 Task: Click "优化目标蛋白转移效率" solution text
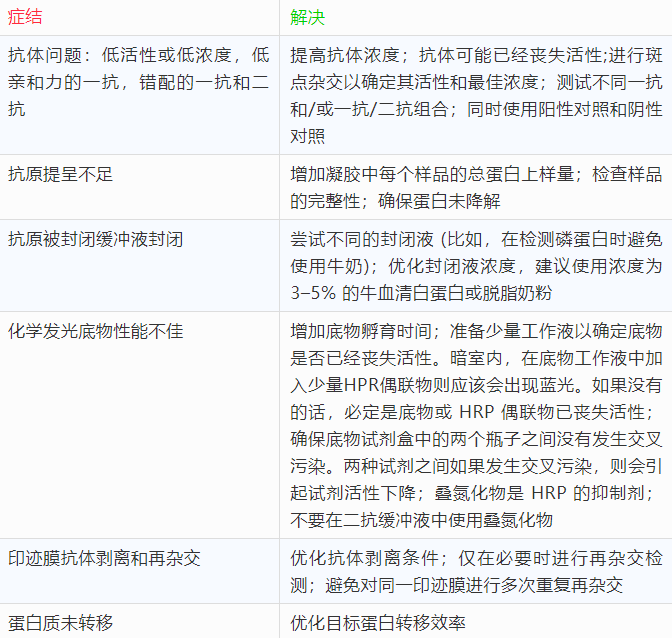378,623
